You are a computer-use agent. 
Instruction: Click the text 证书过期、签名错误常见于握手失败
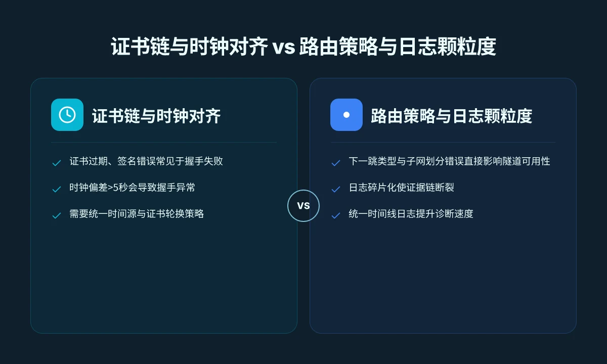click(146, 161)
